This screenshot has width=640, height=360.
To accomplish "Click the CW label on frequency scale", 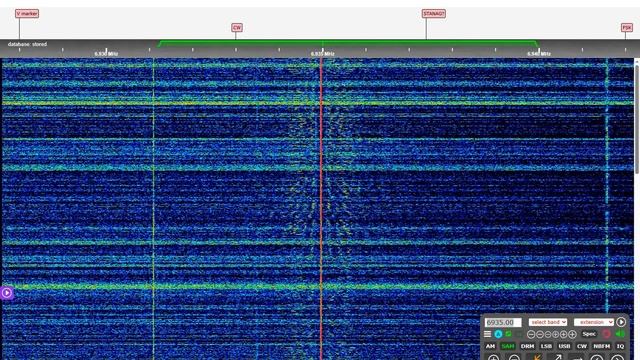I will pos(237,27).
